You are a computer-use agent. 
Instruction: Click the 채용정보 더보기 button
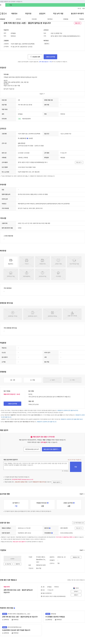pyautogui.click(x=76, y=557)
